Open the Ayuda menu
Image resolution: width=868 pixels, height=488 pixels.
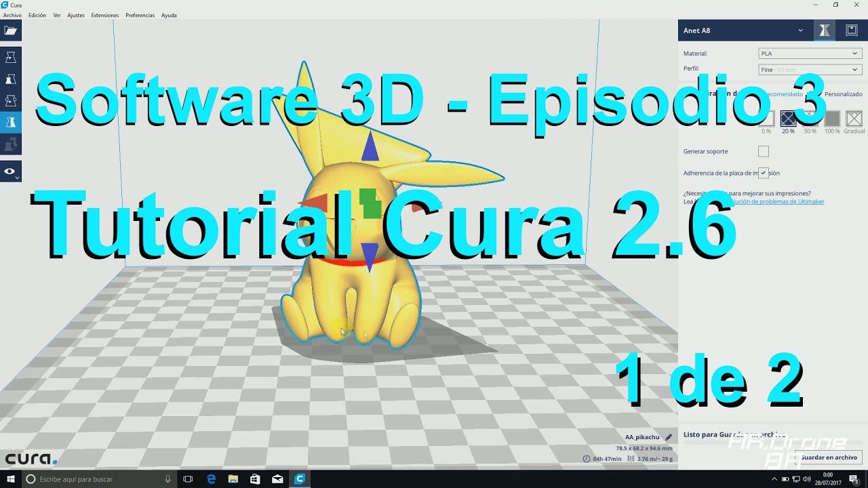tap(169, 15)
